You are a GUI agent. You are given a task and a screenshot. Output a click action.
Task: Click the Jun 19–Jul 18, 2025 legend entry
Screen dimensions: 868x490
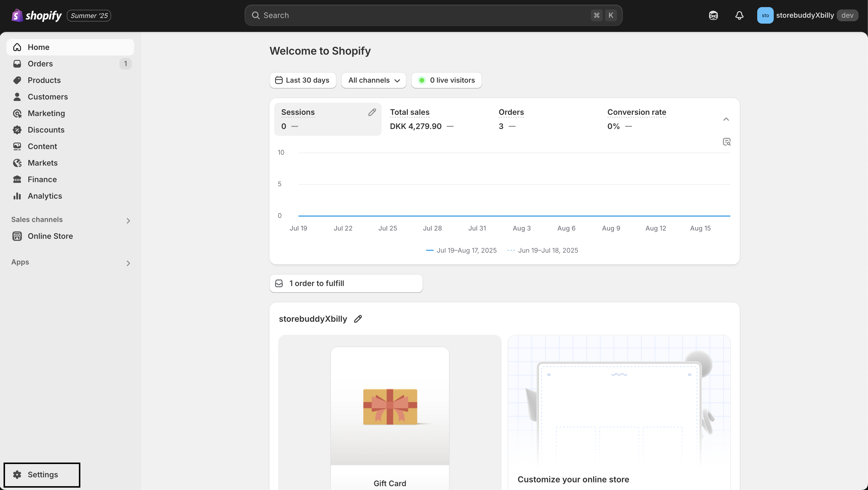(x=543, y=250)
